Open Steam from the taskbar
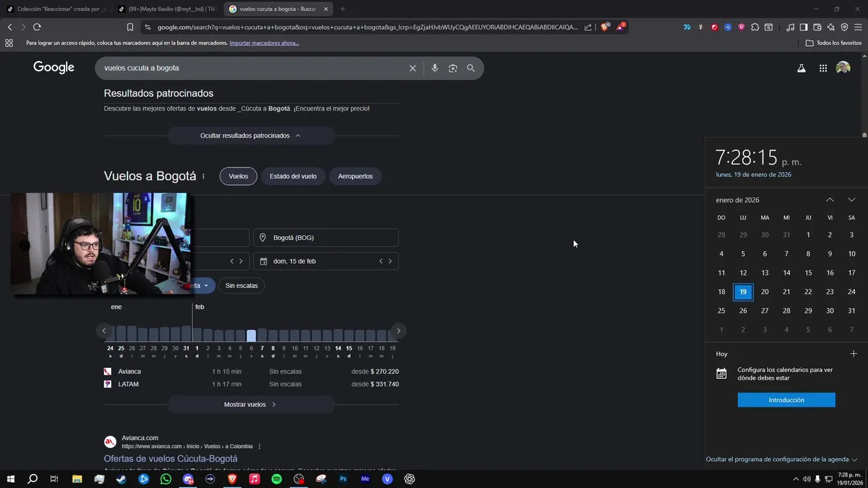The width and height of the screenshot is (868, 488). 121,479
